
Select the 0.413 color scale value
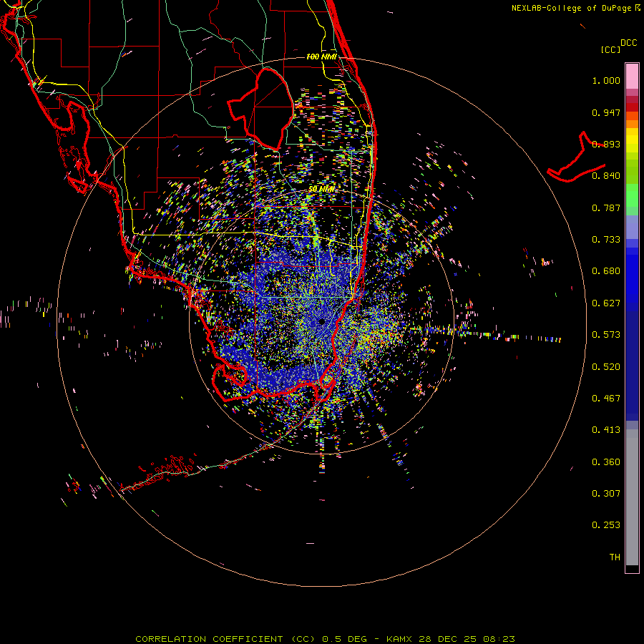[x=606, y=430]
